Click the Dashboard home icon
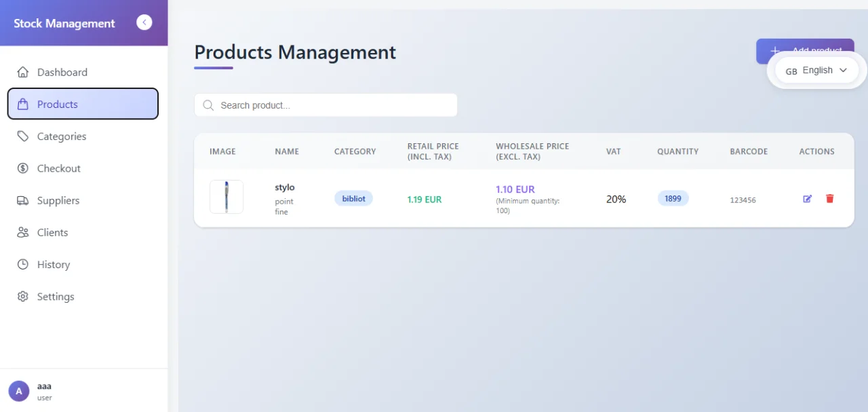This screenshot has height=412, width=868. tap(23, 72)
